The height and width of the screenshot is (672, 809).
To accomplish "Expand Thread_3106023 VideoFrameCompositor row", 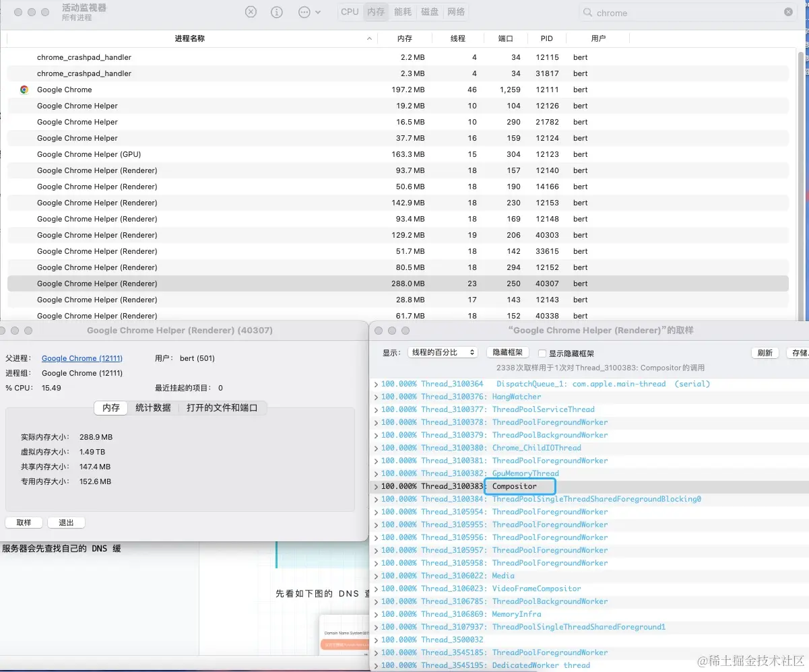I will (x=377, y=589).
